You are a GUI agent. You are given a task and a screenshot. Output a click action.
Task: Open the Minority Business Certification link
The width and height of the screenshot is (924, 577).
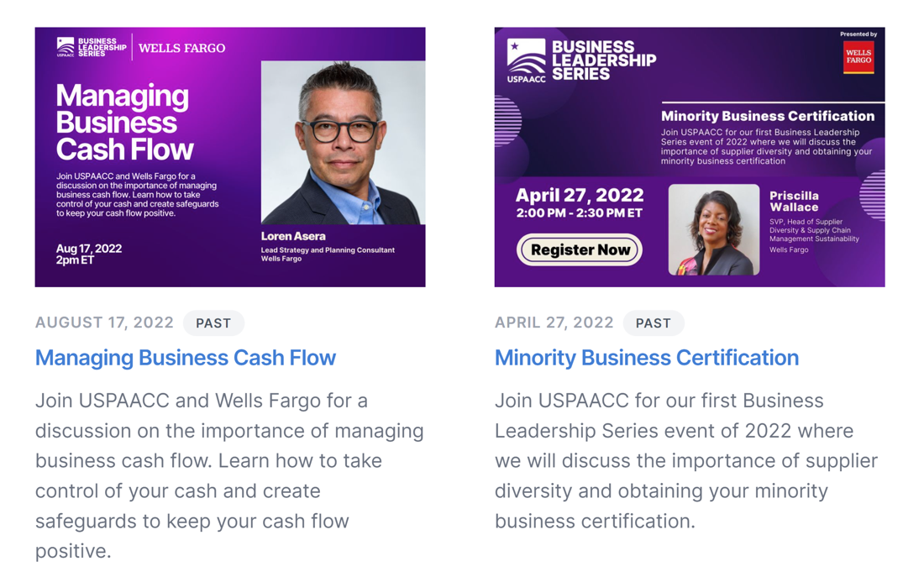coord(647,358)
